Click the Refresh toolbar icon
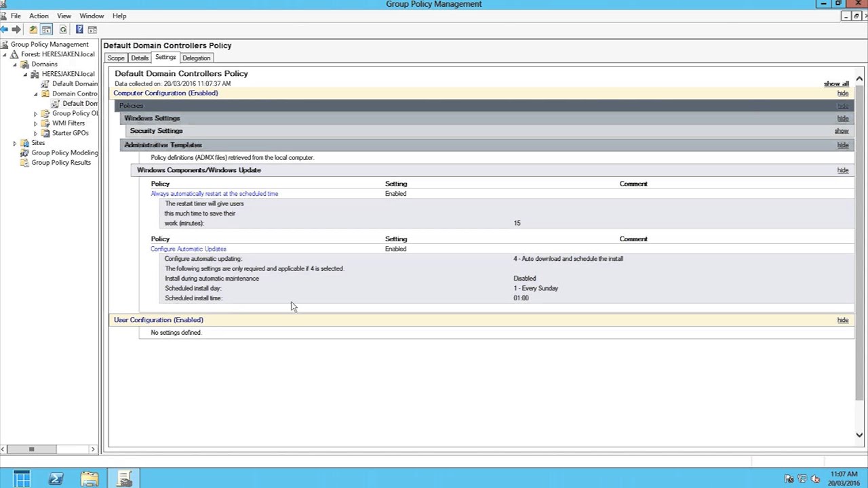Viewport: 868px width, 488px height. point(63,29)
